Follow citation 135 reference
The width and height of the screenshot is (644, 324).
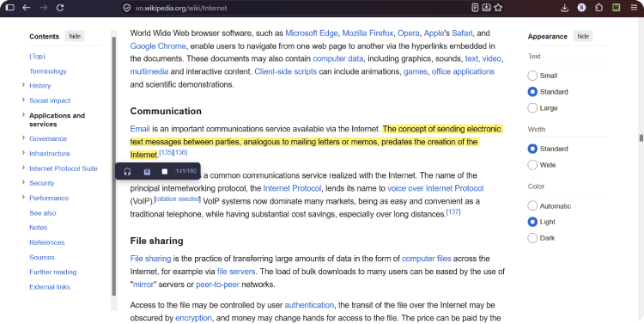pos(166,152)
